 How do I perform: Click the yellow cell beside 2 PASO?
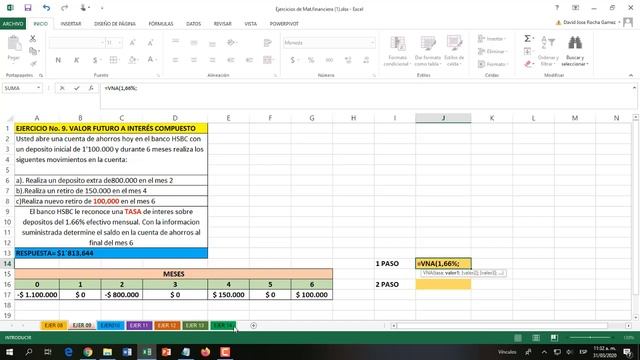[443, 284]
